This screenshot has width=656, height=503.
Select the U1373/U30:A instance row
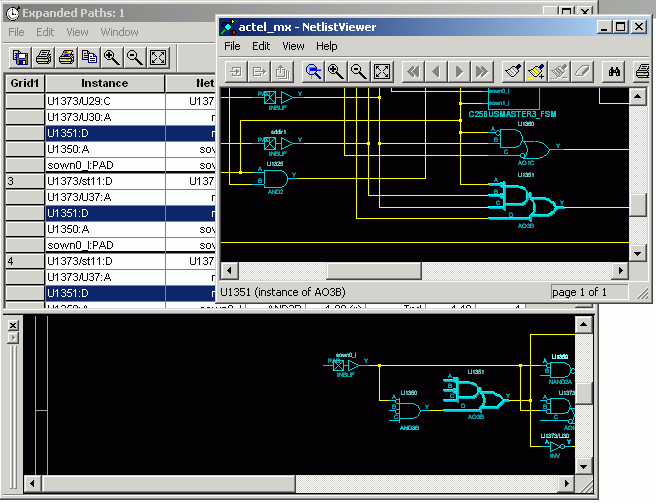click(x=105, y=117)
